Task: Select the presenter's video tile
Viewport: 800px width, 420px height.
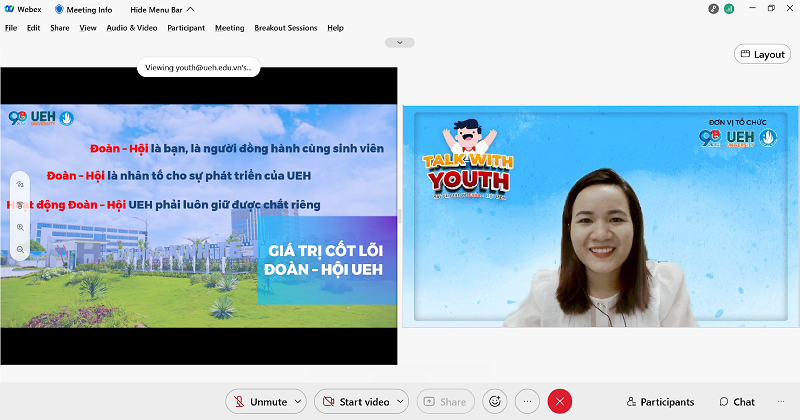Action: coord(601,216)
